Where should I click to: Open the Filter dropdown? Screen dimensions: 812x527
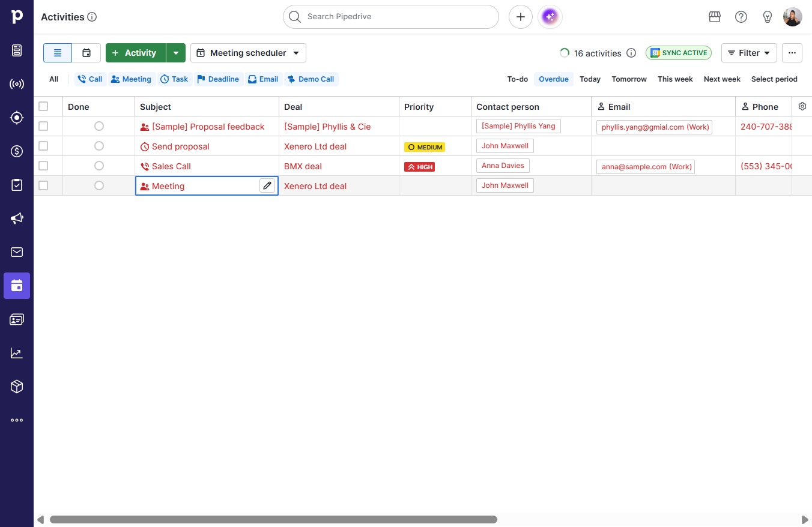pyautogui.click(x=749, y=53)
